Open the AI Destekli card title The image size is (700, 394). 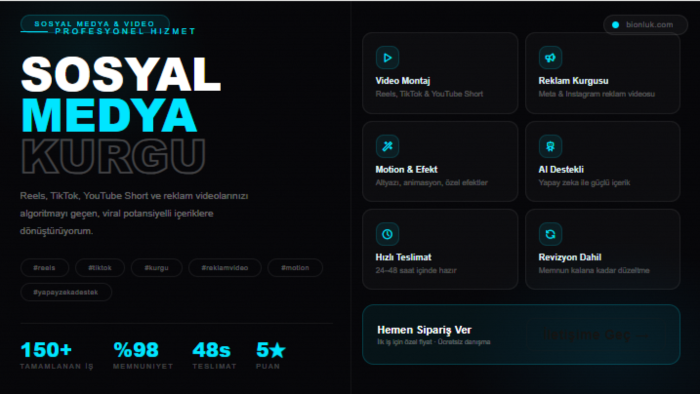pos(561,170)
